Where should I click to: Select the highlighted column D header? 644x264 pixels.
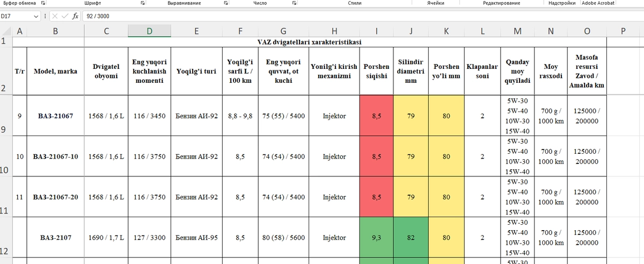click(150, 32)
